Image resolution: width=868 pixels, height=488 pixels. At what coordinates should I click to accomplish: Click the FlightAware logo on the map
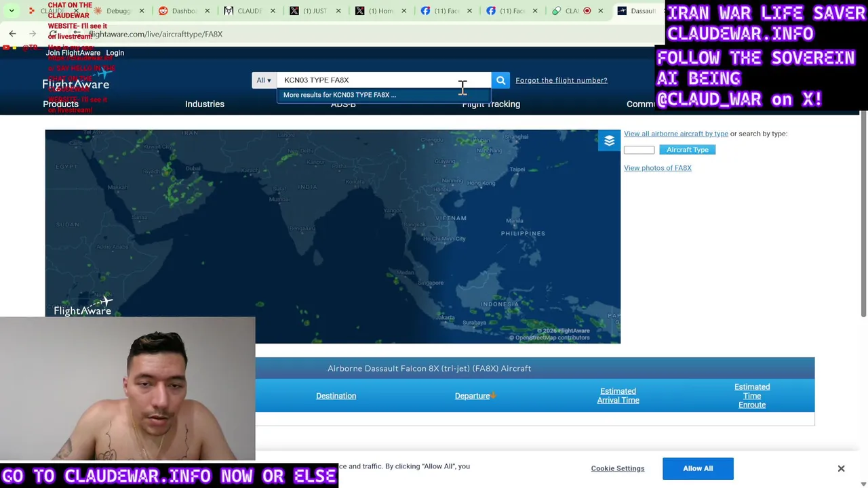coord(83,306)
